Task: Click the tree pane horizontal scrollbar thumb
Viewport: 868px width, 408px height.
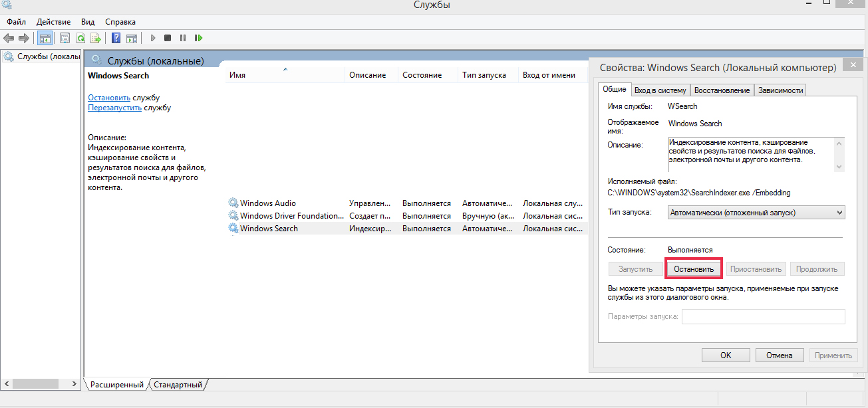Action: pos(36,384)
